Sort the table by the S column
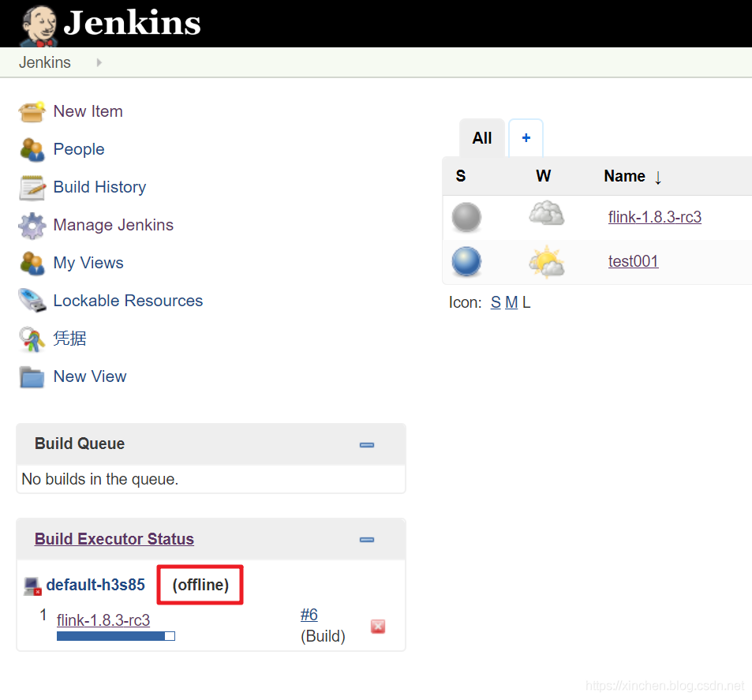 [x=460, y=176]
